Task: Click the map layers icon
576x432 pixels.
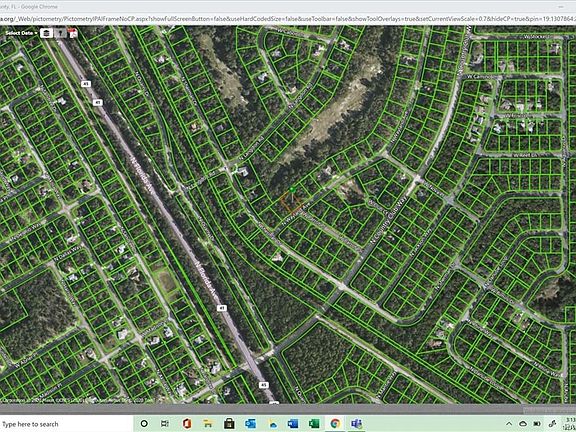Action: coord(46,33)
